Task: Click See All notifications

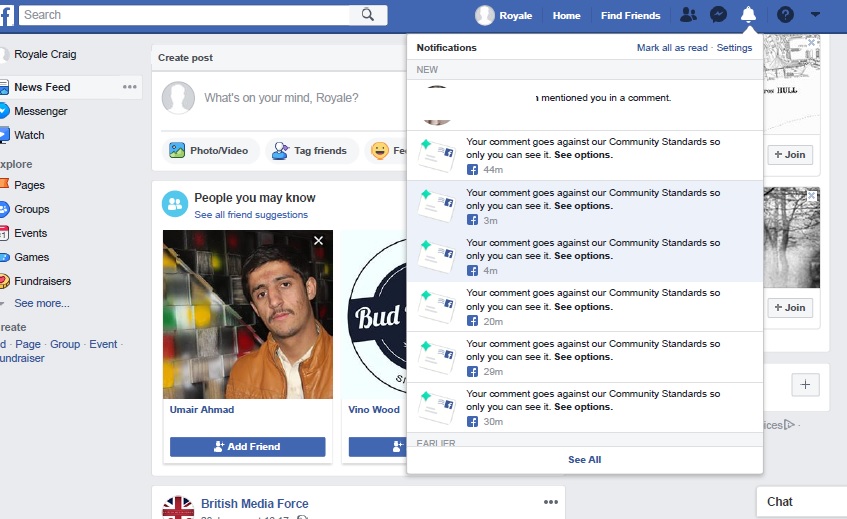Action: tap(584, 460)
